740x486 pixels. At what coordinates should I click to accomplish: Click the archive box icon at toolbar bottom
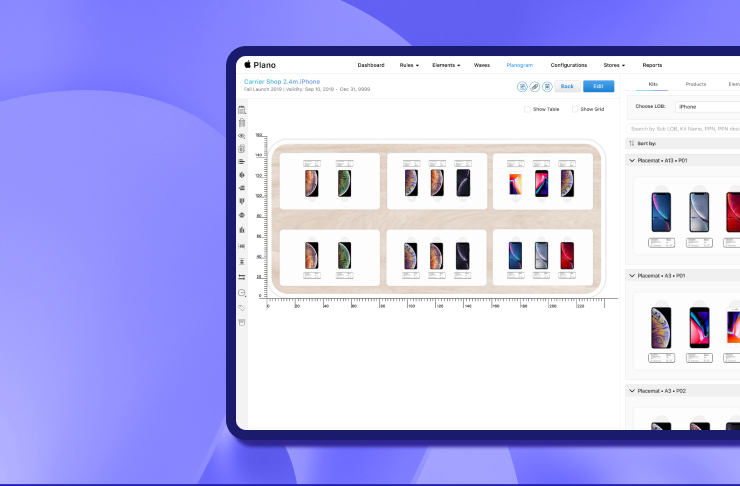pyautogui.click(x=242, y=323)
